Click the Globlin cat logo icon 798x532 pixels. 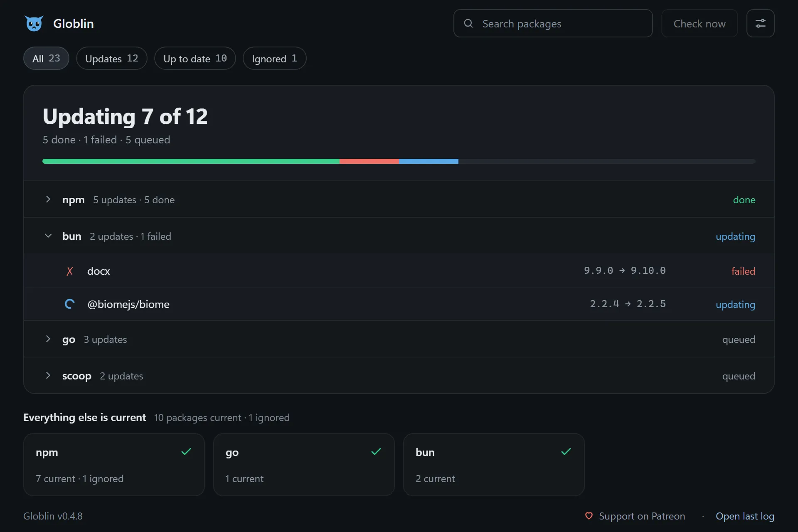coord(34,23)
